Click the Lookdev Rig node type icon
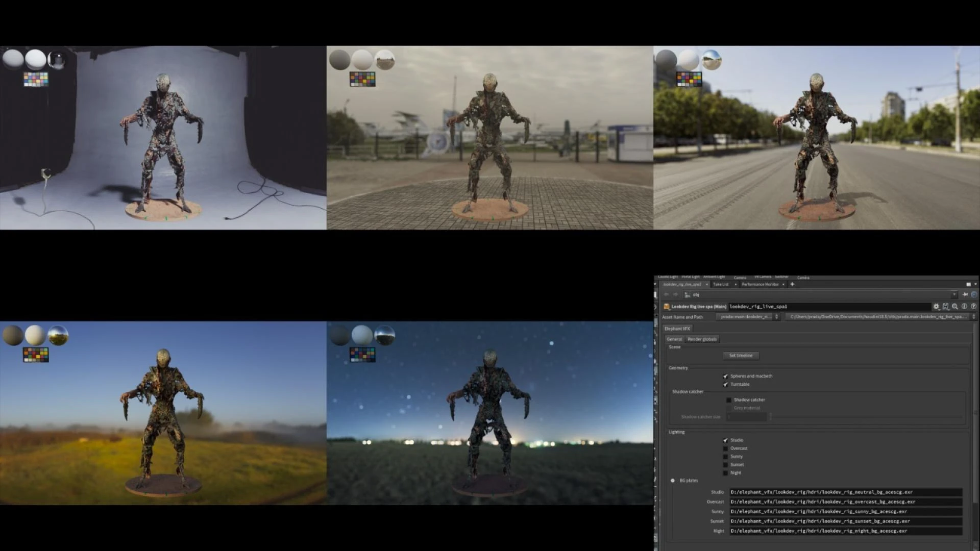 click(667, 307)
